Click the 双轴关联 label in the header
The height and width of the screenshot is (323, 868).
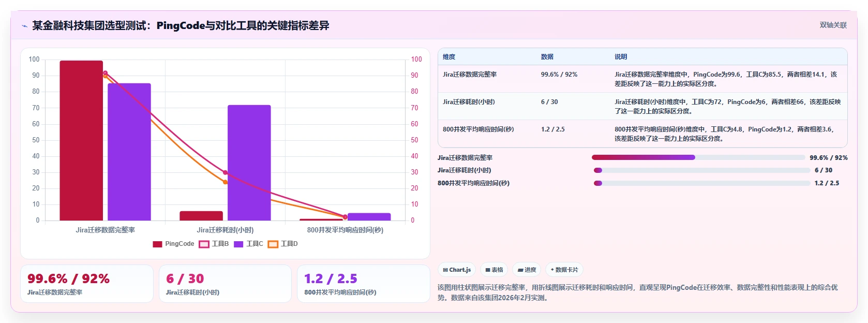coord(833,25)
